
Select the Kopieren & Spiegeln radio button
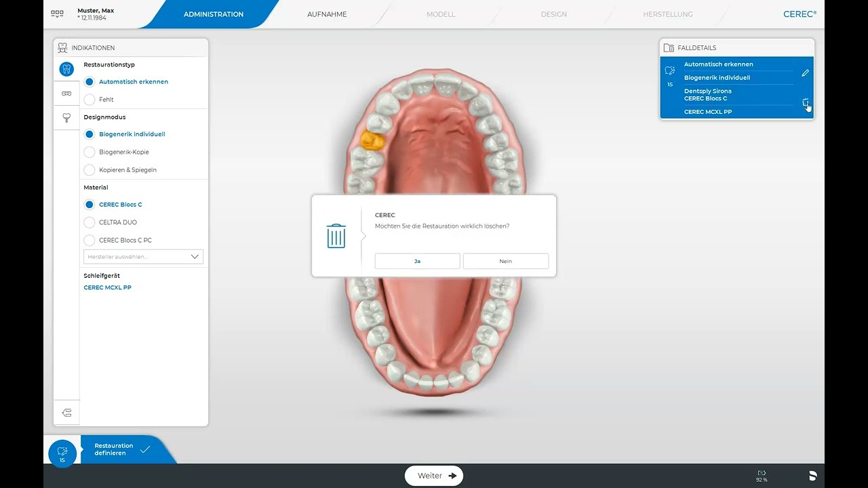90,169
